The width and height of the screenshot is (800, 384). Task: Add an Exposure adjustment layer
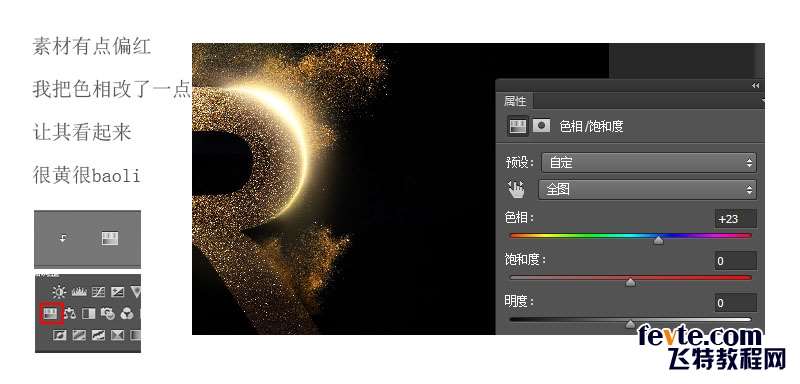(117, 292)
